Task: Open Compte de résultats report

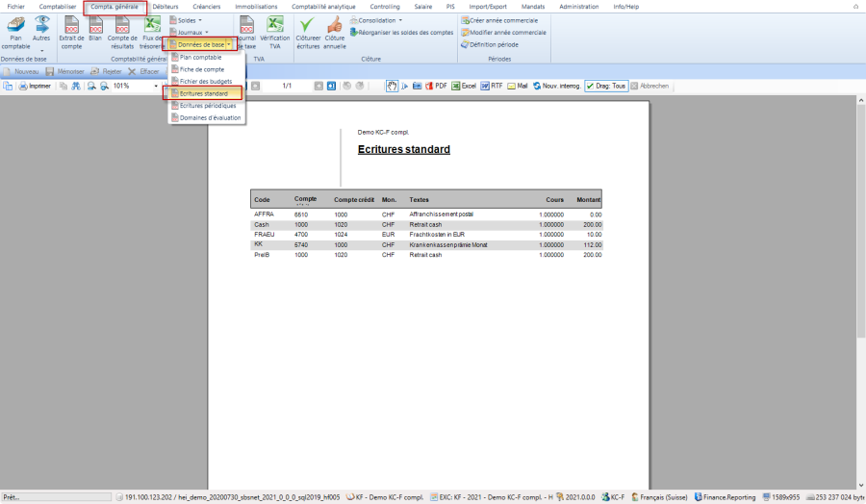Action: pos(122,33)
